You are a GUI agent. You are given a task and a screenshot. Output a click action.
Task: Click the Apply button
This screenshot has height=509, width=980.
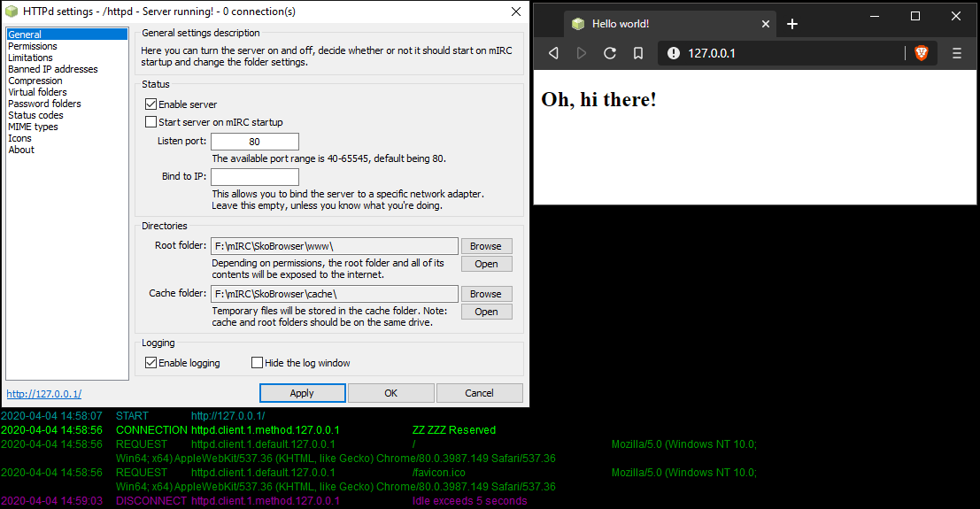[302, 393]
